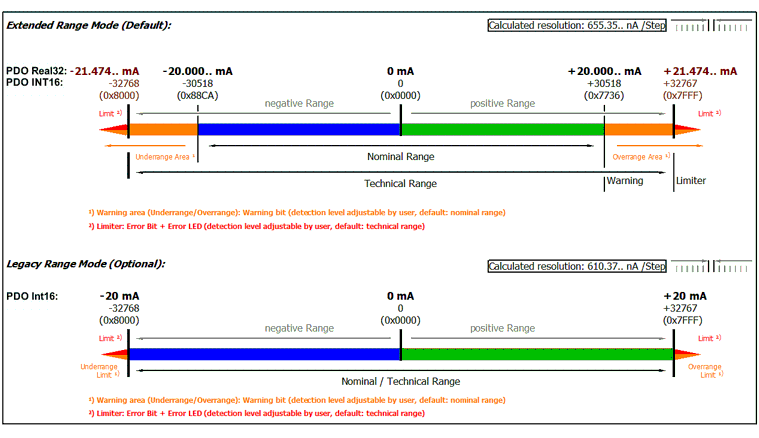Click 'positive Range' label in Extended Range Mode
The height and width of the screenshot is (438, 759).
coord(502,103)
